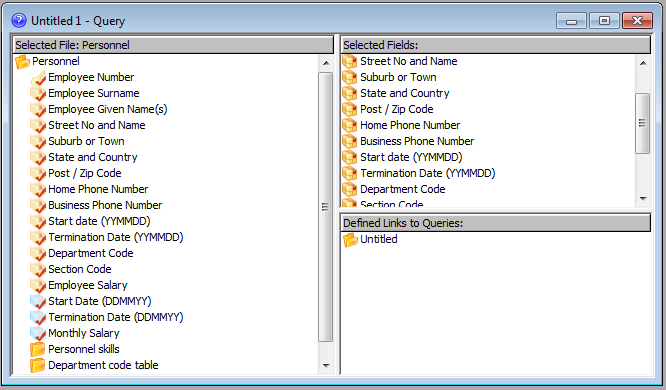Click the Suburb or Town icon in Selected Fields
This screenshot has height=390, width=666.
pyautogui.click(x=350, y=77)
